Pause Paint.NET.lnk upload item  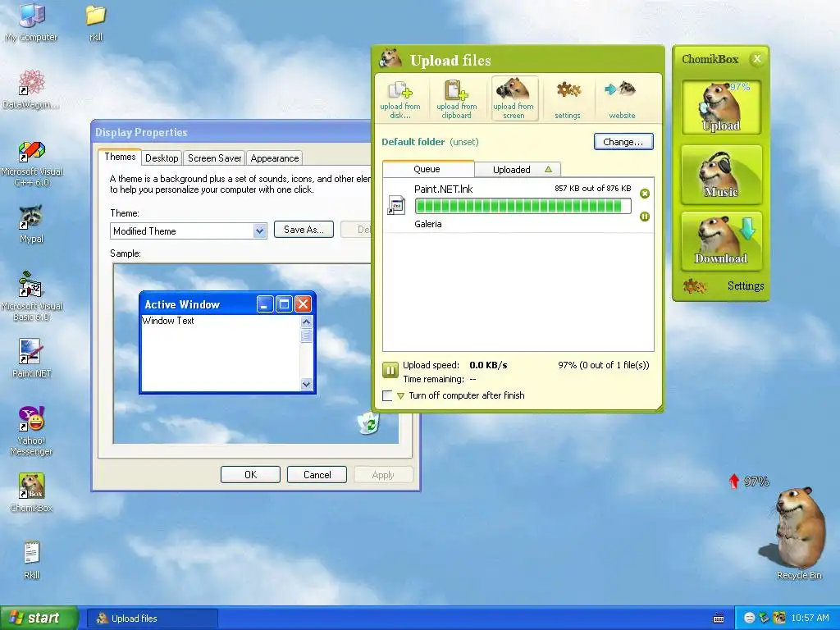tap(645, 217)
